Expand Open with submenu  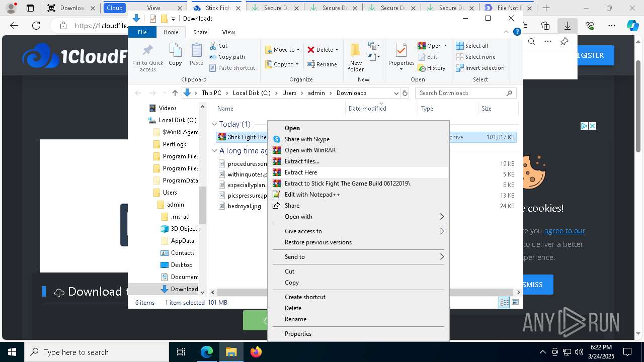click(x=358, y=217)
